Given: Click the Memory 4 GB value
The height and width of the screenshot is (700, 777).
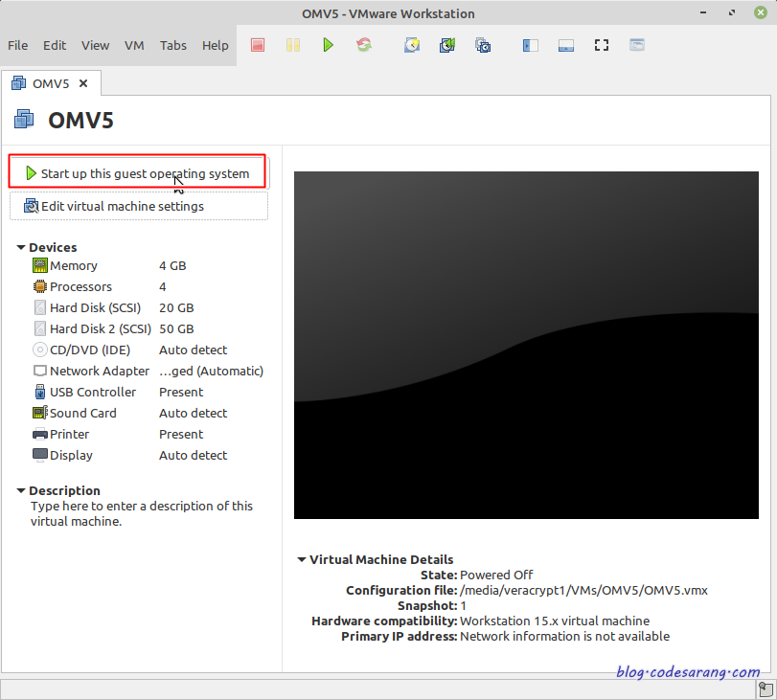Looking at the screenshot, I should 172,265.
